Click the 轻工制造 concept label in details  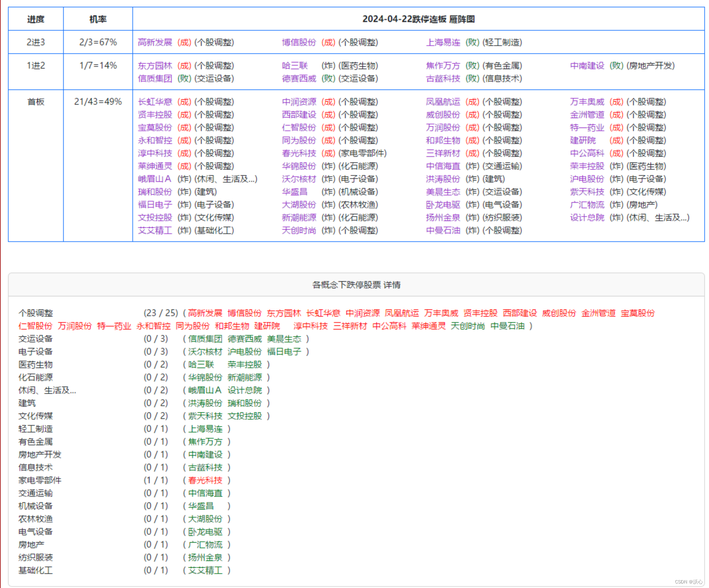36,429
